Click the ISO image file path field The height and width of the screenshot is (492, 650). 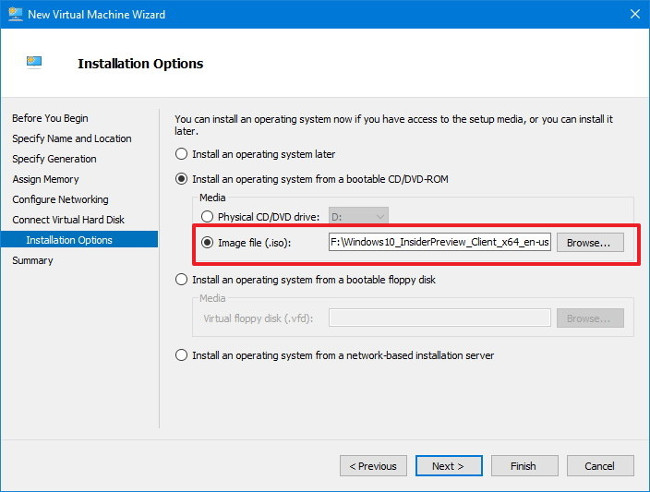[x=440, y=242]
